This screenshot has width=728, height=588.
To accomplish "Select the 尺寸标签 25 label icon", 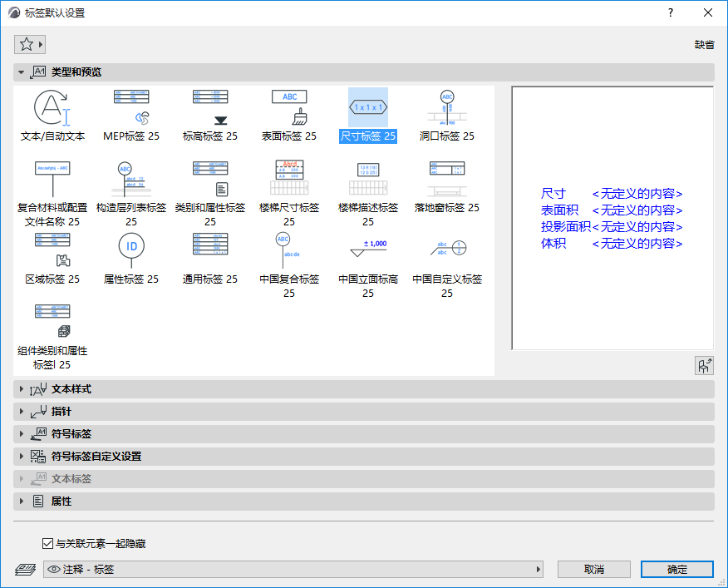I will 368,108.
